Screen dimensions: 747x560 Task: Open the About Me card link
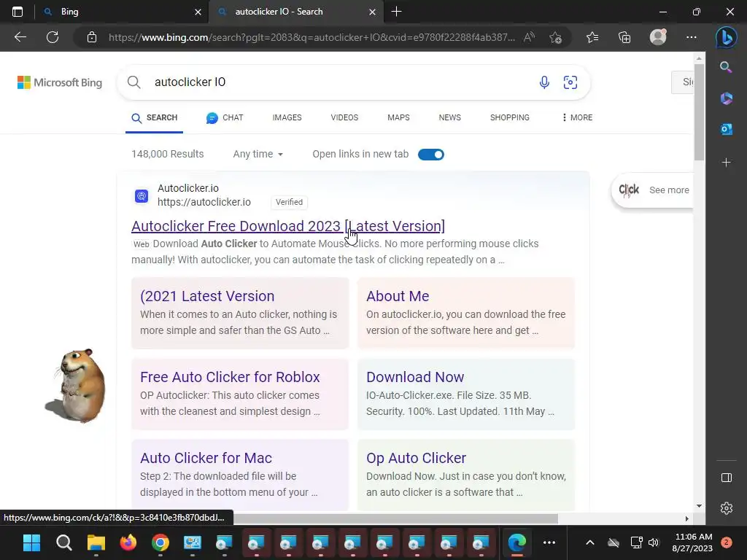click(x=398, y=296)
